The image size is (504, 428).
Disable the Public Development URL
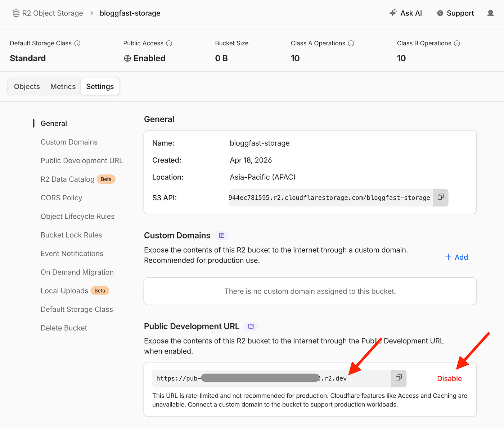(x=449, y=378)
